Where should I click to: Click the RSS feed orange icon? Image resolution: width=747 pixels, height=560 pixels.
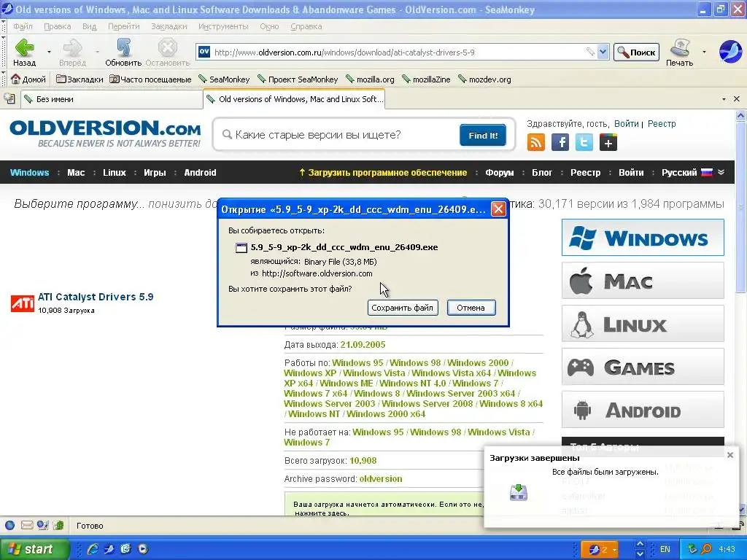pyautogui.click(x=536, y=142)
